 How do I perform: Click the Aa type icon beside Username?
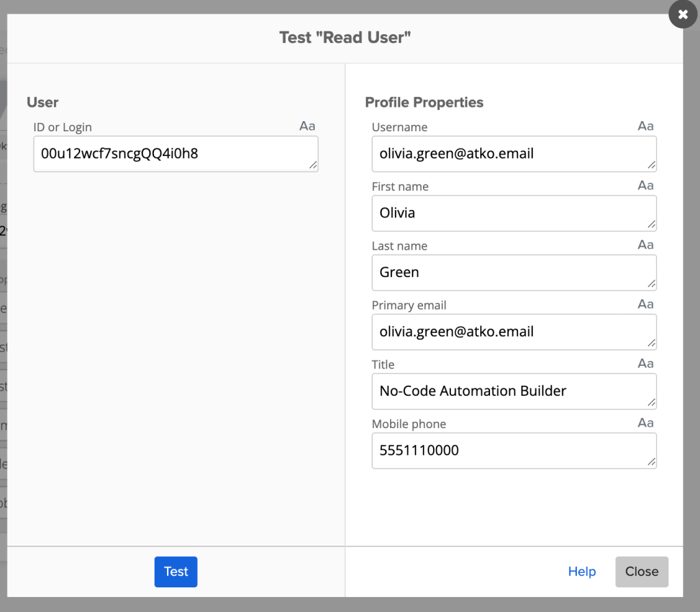(x=645, y=127)
